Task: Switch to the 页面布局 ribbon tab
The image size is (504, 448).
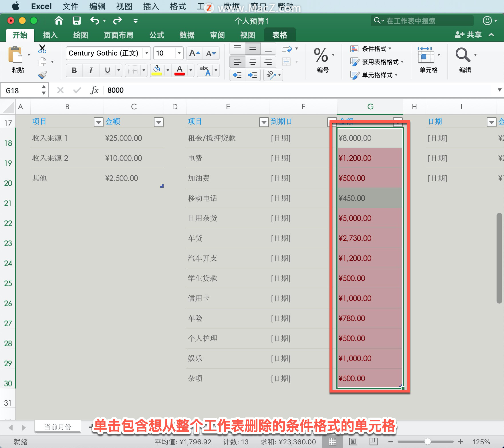Action: 118,35
